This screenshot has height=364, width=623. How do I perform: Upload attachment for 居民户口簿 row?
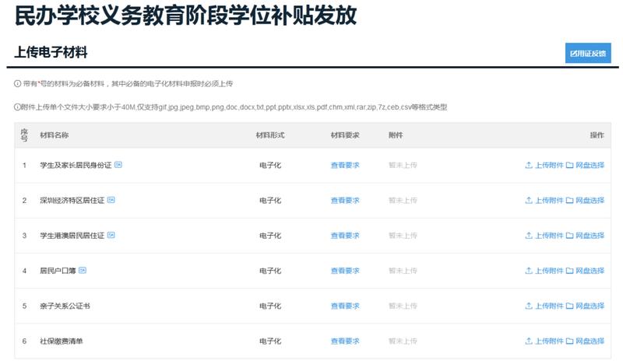point(544,271)
